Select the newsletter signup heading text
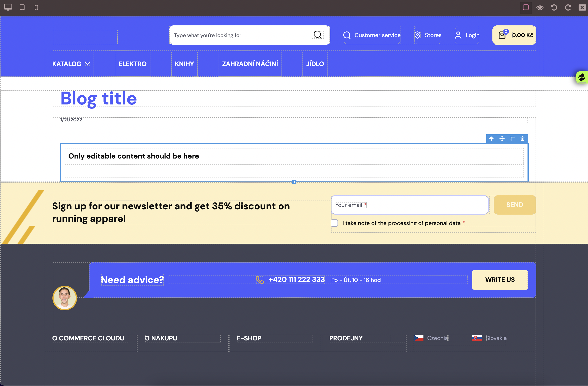The image size is (588, 386). click(x=171, y=212)
